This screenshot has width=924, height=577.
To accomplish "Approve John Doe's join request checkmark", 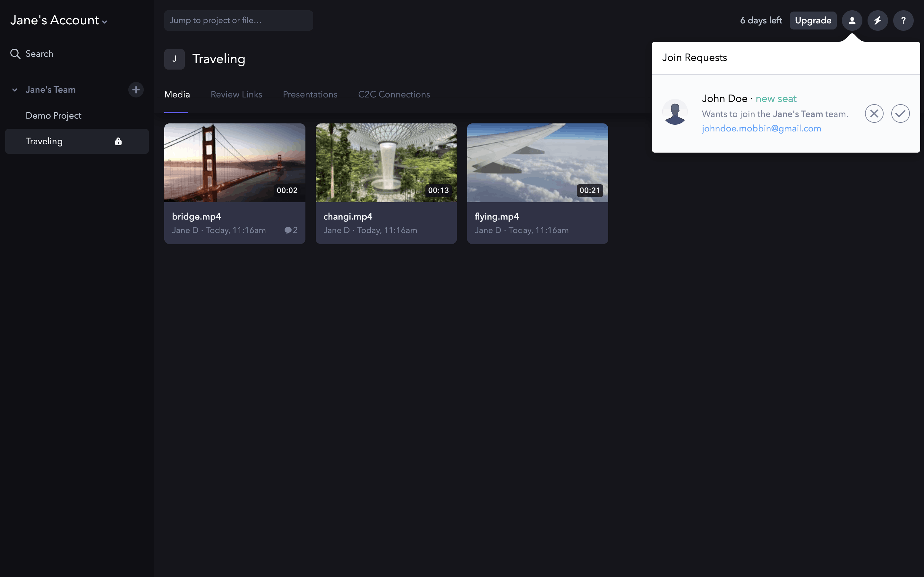I will coord(900,113).
